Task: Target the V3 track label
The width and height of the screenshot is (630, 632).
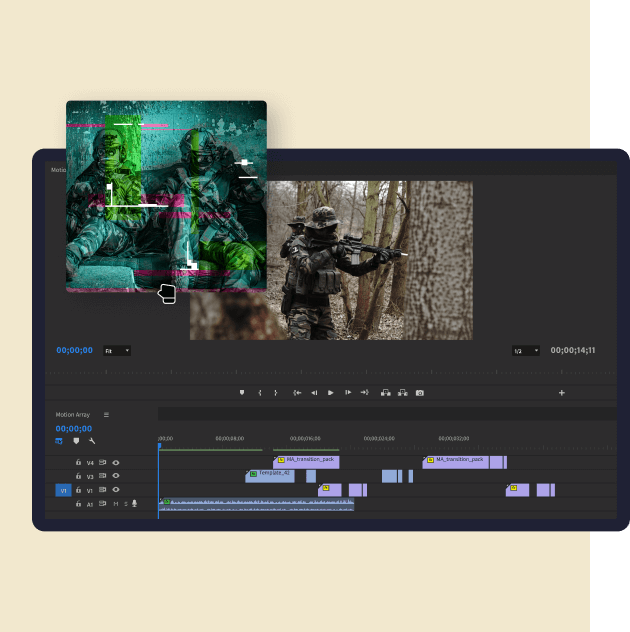Action: click(x=90, y=476)
